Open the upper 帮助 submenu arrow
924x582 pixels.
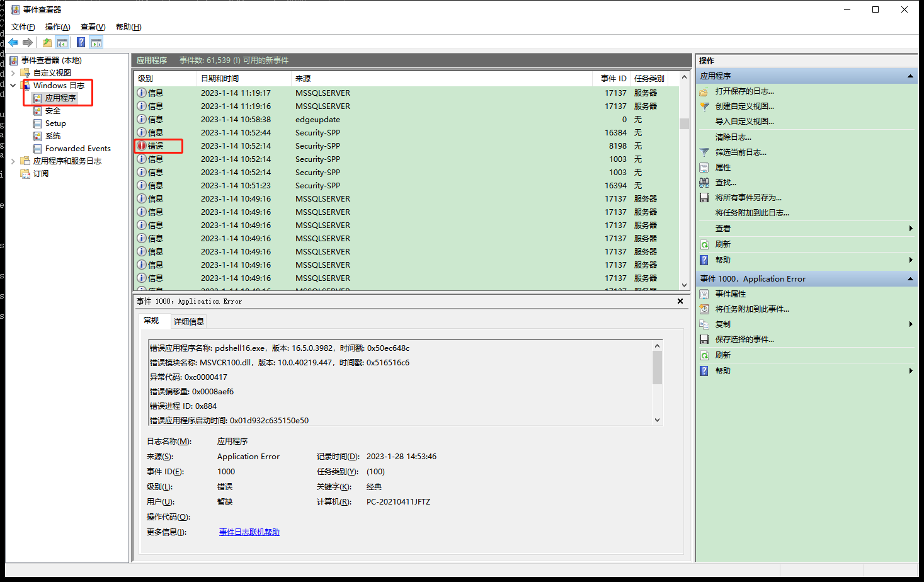coord(911,260)
